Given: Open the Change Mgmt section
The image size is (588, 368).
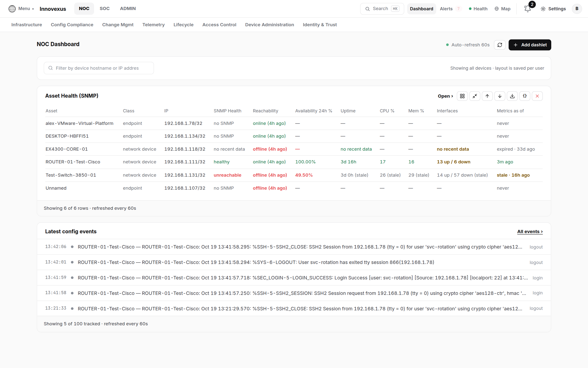Looking at the screenshot, I should click(118, 25).
